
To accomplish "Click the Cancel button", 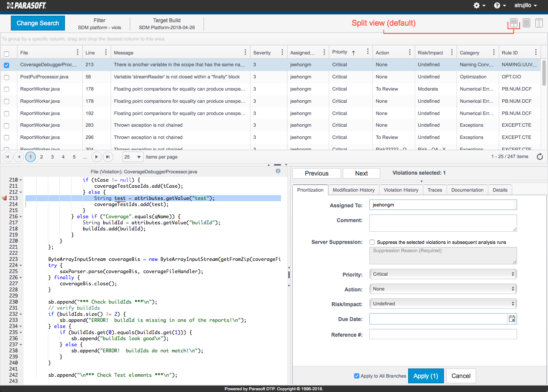I will 461,376.
